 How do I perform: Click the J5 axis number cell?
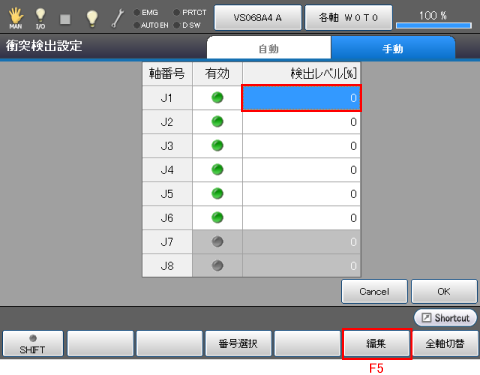[x=167, y=194]
